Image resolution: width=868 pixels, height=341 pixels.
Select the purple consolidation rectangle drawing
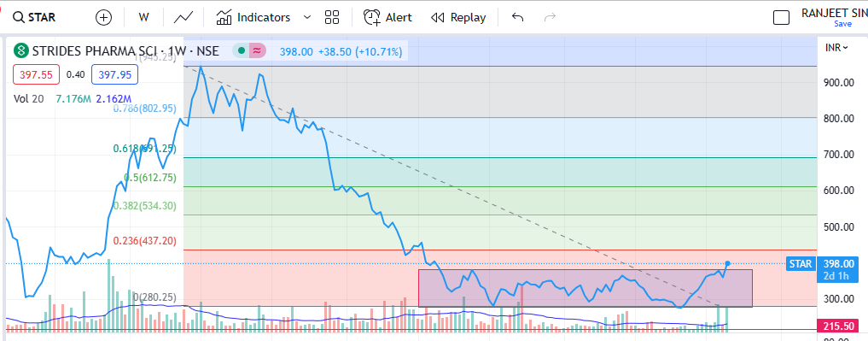click(585, 288)
